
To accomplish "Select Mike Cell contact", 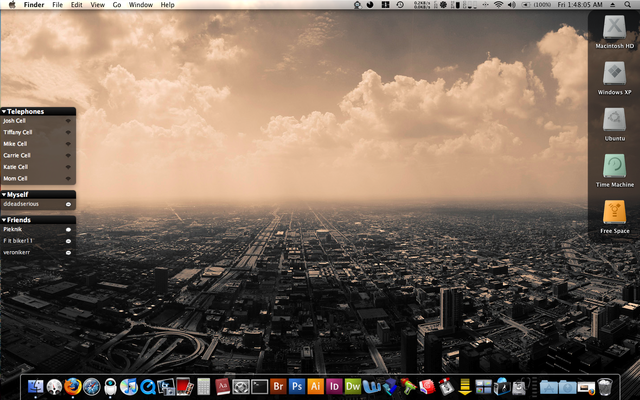I will [38, 144].
